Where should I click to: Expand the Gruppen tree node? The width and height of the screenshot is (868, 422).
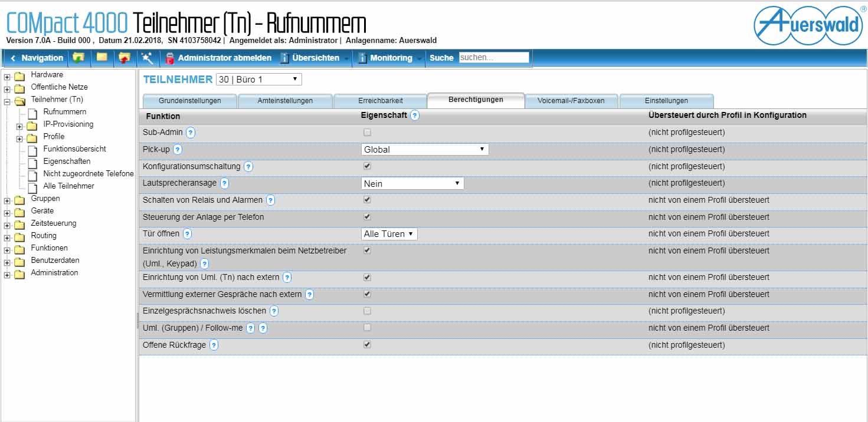(x=7, y=200)
